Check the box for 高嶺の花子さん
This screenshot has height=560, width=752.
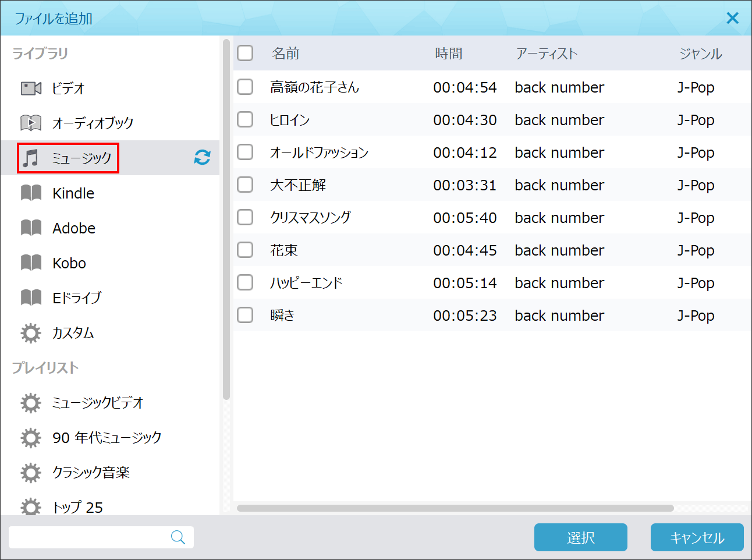[x=245, y=87]
